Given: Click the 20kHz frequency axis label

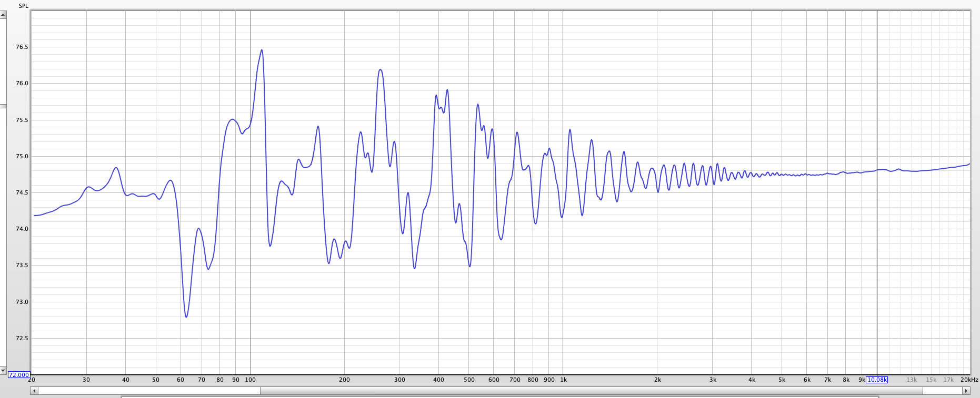Looking at the screenshot, I should point(969,380).
